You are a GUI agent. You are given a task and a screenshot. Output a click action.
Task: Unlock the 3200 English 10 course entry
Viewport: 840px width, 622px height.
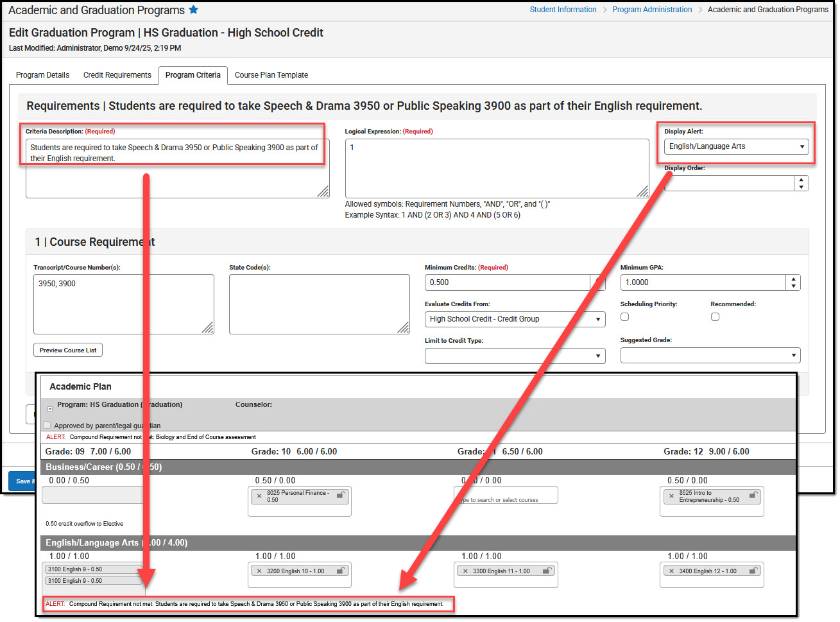pos(343,571)
